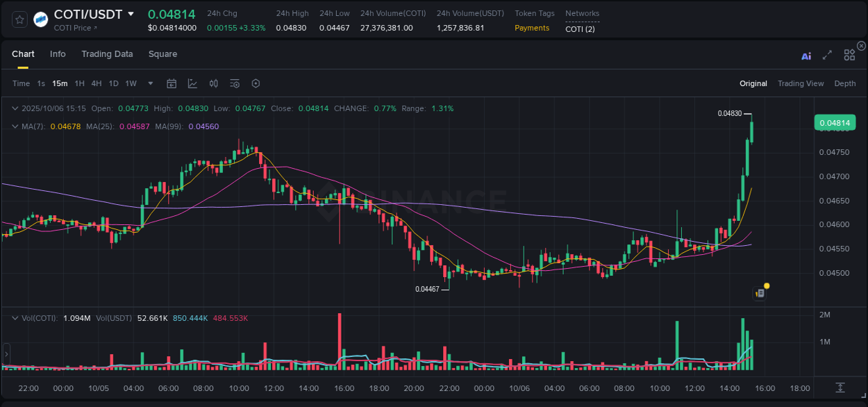Click the fullscreen expand chart icon
This screenshot has height=407, width=868.
pyautogui.click(x=827, y=56)
